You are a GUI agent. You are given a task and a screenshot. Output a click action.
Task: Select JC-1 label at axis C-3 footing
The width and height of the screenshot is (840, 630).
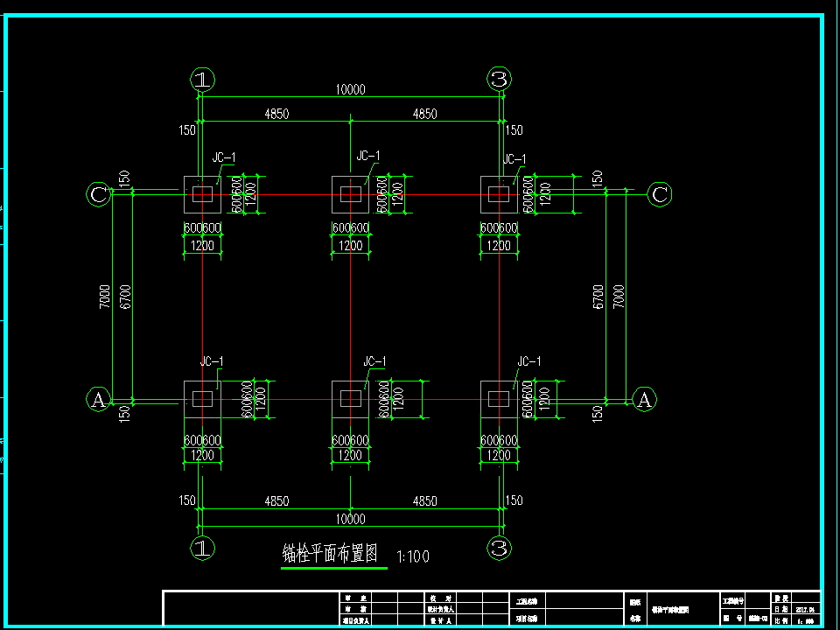click(514, 159)
